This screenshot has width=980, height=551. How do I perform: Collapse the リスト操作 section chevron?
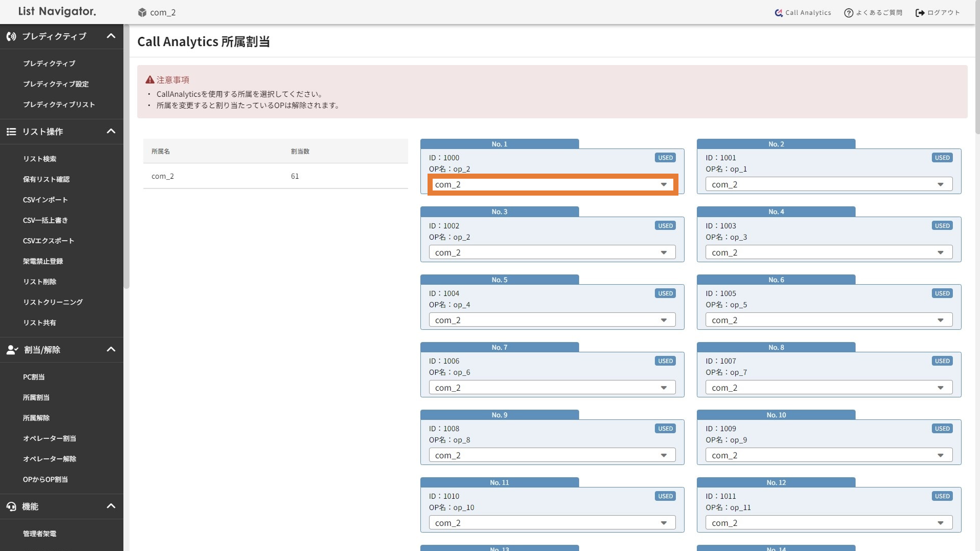click(111, 132)
